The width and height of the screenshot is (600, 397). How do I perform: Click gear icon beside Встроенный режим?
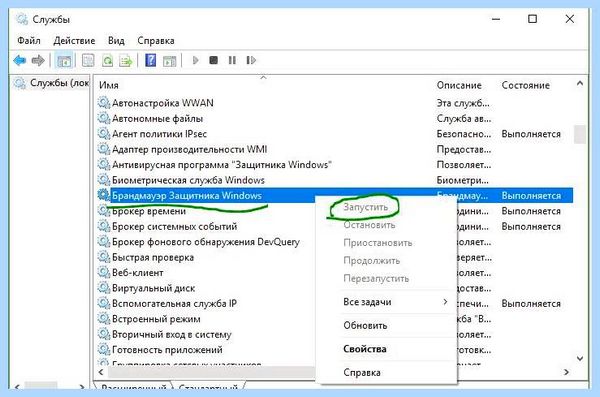coord(103,319)
